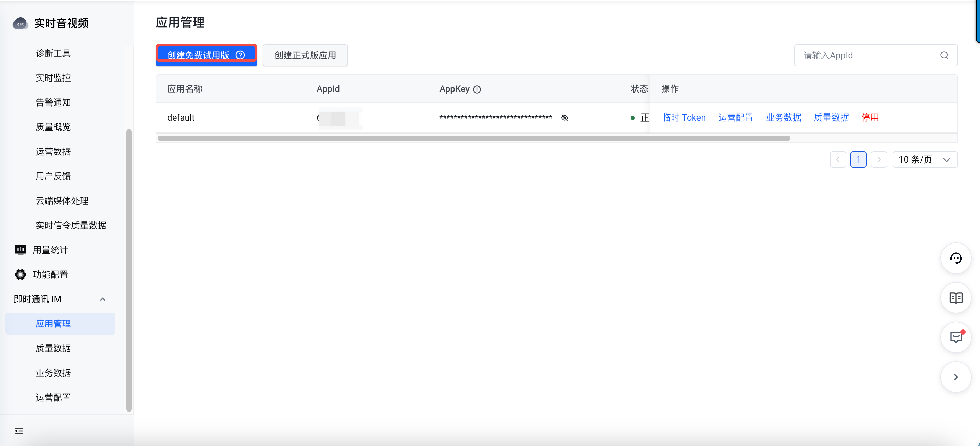Select 应用管理 under 即时通讯 IM
980x446 pixels.
click(x=60, y=324)
